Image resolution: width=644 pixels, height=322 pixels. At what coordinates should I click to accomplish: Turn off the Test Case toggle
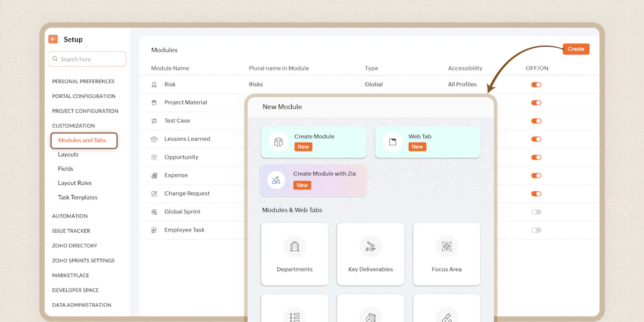point(536,121)
